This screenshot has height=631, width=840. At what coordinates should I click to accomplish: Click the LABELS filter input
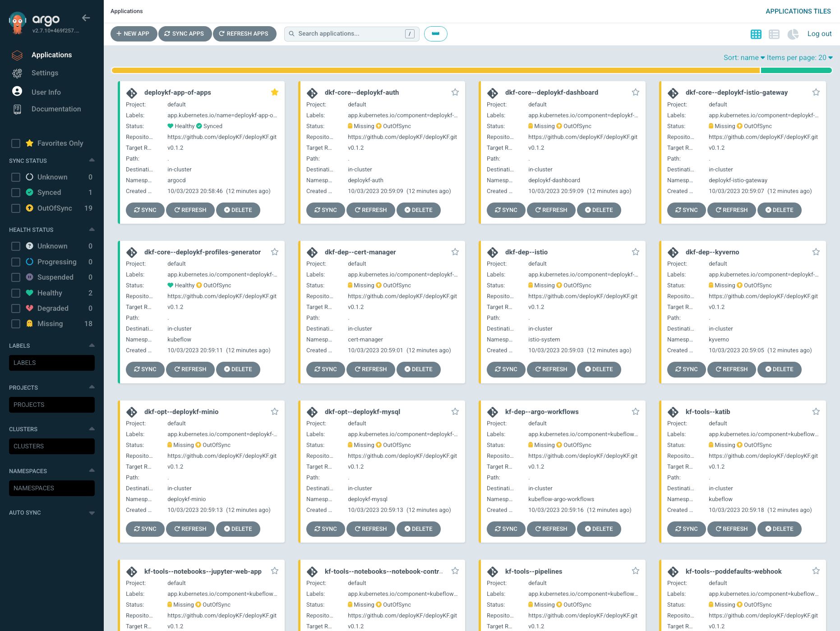[x=52, y=363]
